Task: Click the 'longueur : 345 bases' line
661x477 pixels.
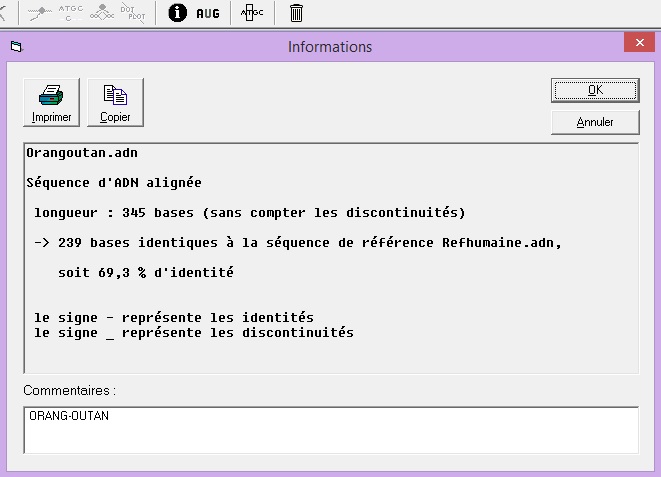Action: point(250,213)
